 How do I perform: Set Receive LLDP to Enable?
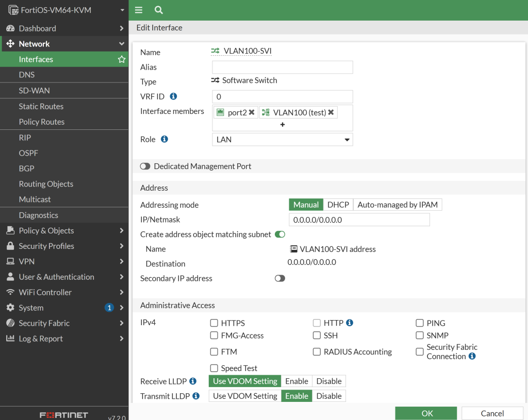click(x=296, y=381)
